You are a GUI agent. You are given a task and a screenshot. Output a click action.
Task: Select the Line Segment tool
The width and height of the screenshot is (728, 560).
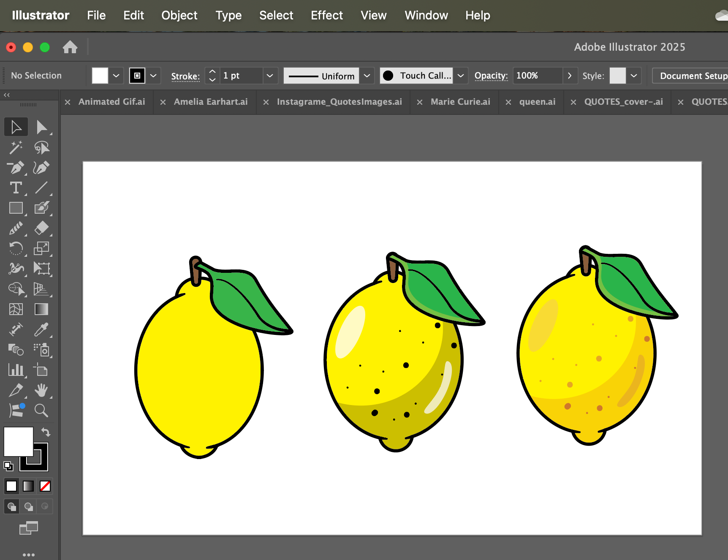coord(41,188)
